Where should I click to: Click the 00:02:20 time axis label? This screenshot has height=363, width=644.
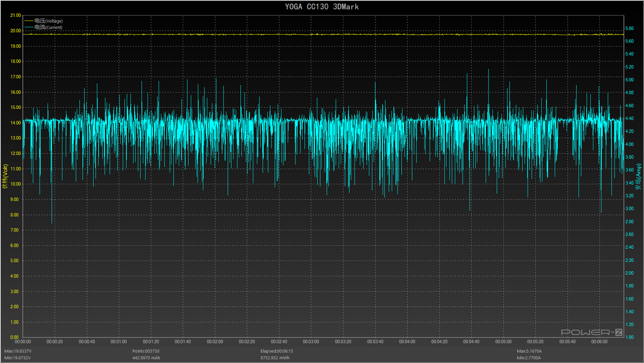pyautogui.click(x=247, y=341)
